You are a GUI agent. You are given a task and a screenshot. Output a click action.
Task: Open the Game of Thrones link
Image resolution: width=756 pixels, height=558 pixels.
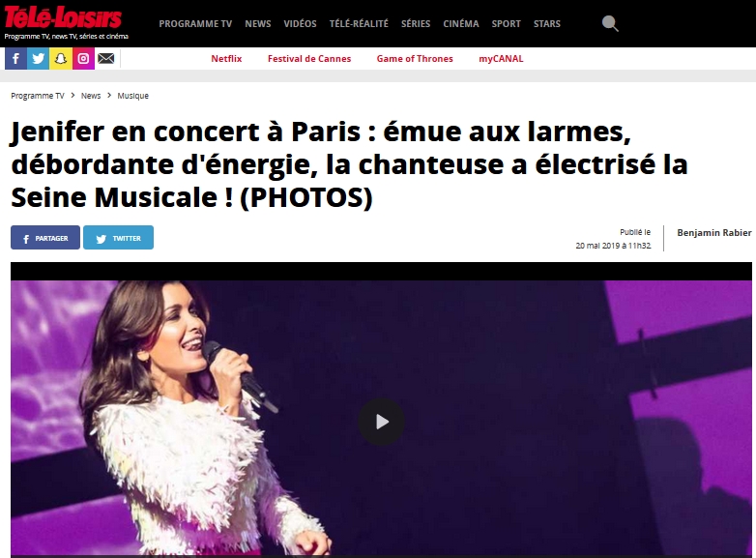pyautogui.click(x=415, y=59)
